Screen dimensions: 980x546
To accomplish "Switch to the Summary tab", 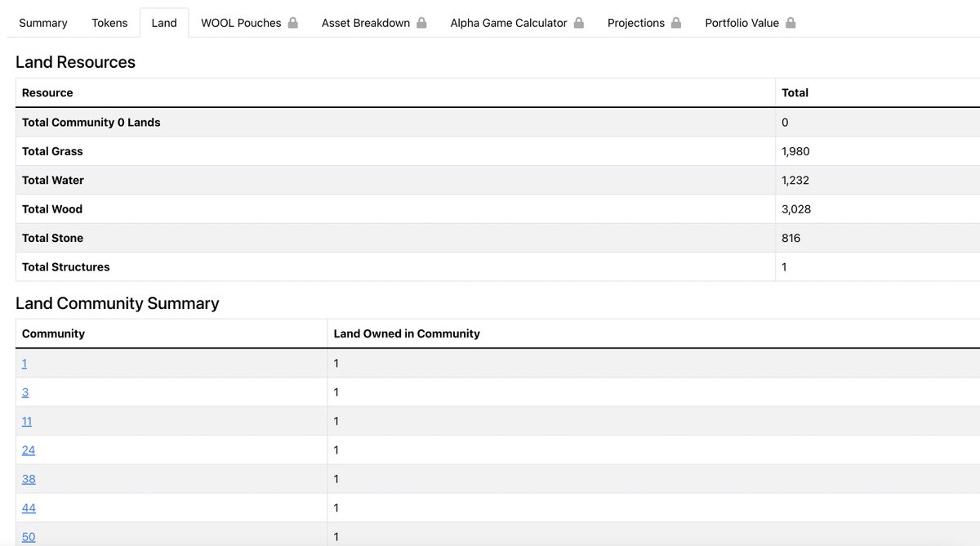I will (x=43, y=23).
